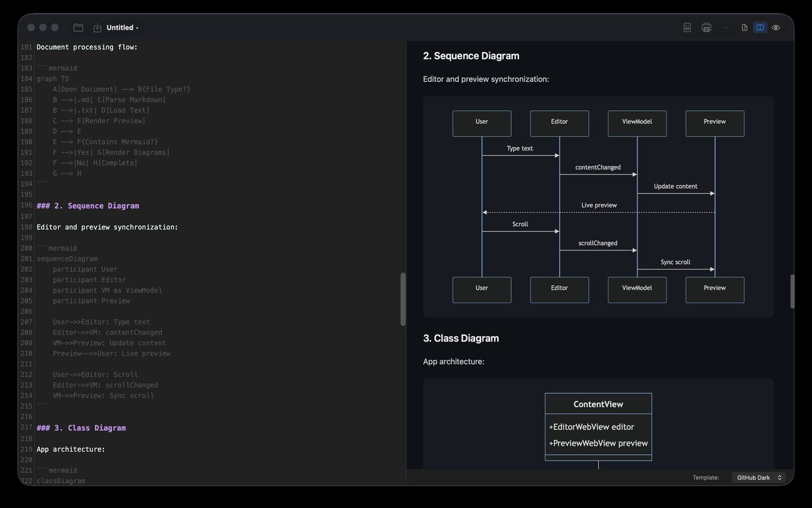Screen dimensions: 812x508
Task: Click "Document processing flow:" in the editor
Action: coord(87,47)
